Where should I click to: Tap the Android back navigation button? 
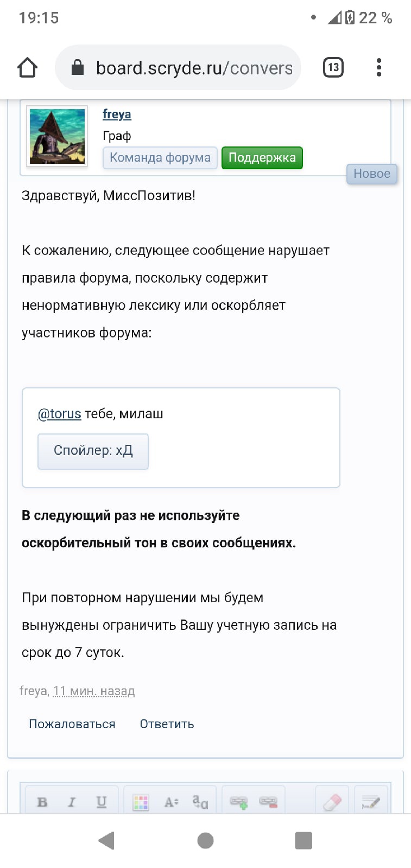click(x=107, y=840)
